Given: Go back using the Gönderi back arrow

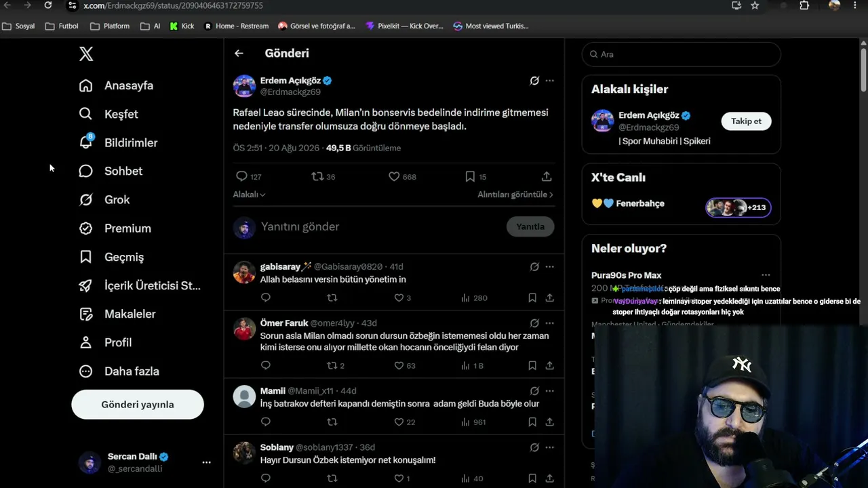Looking at the screenshot, I should coord(239,53).
